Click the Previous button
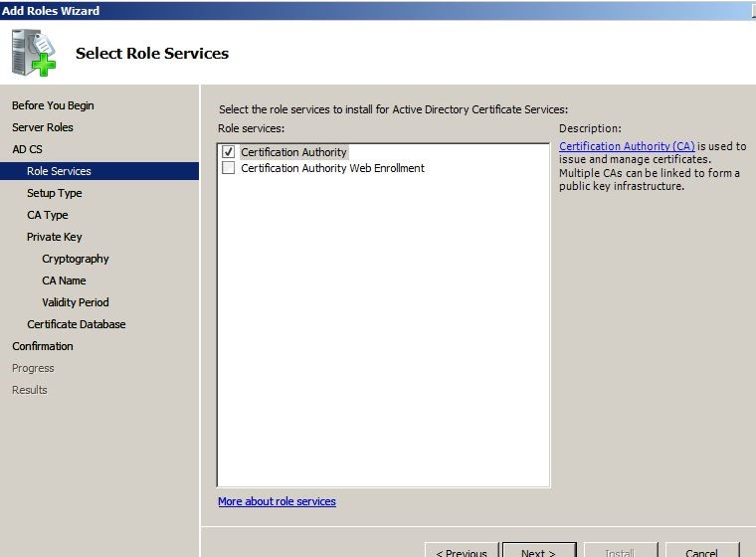756x557 pixels. (x=462, y=551)
